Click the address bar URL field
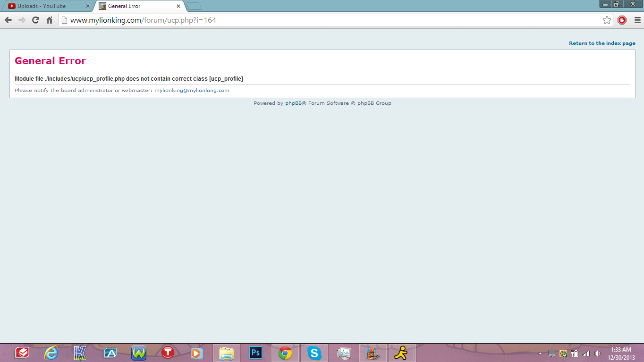Image resolution: width=644 pixels, height=362 pixels. 330,20
